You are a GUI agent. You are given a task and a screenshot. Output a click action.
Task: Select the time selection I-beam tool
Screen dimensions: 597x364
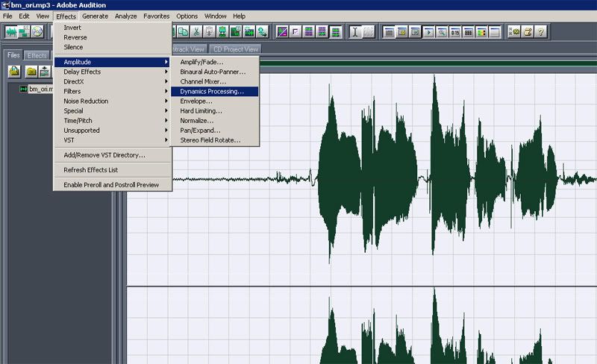[355, 32]
